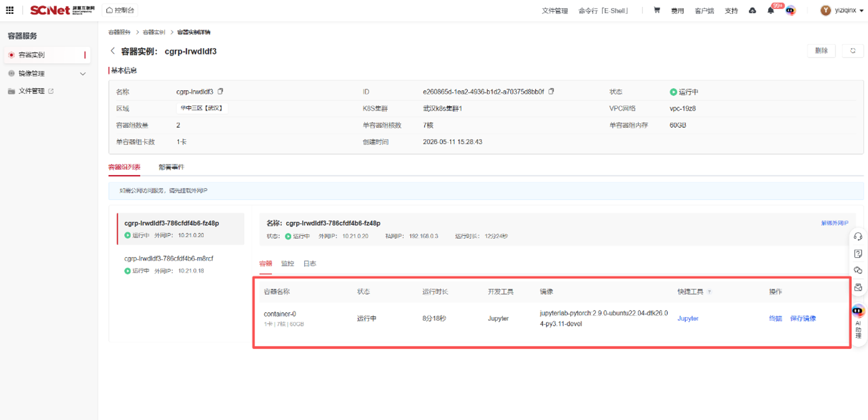Copy the instance ID value

[551, 91]
